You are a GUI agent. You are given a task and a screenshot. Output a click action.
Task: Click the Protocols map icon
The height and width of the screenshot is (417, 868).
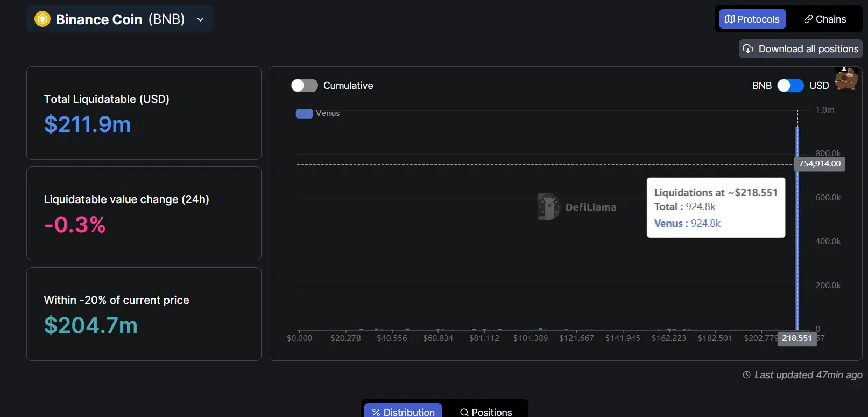730,19
